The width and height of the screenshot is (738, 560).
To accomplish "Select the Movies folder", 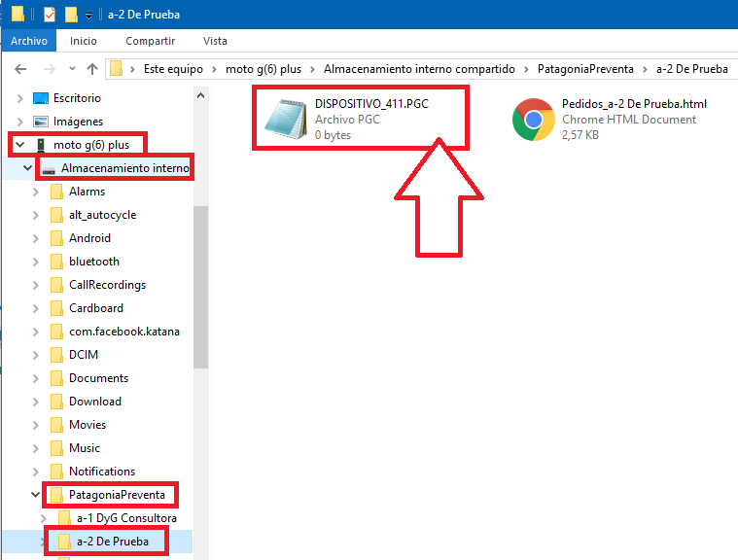I will pos(88,425).
